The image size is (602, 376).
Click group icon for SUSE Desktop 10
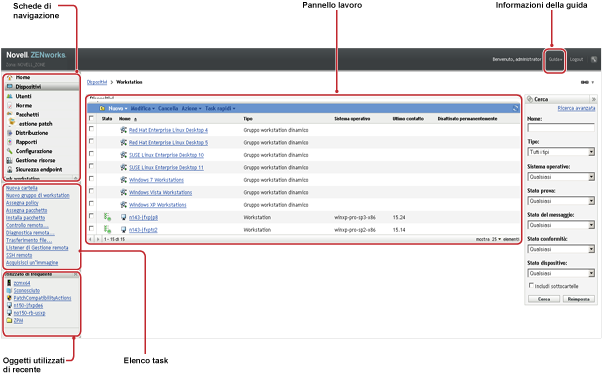coord(123,155)
